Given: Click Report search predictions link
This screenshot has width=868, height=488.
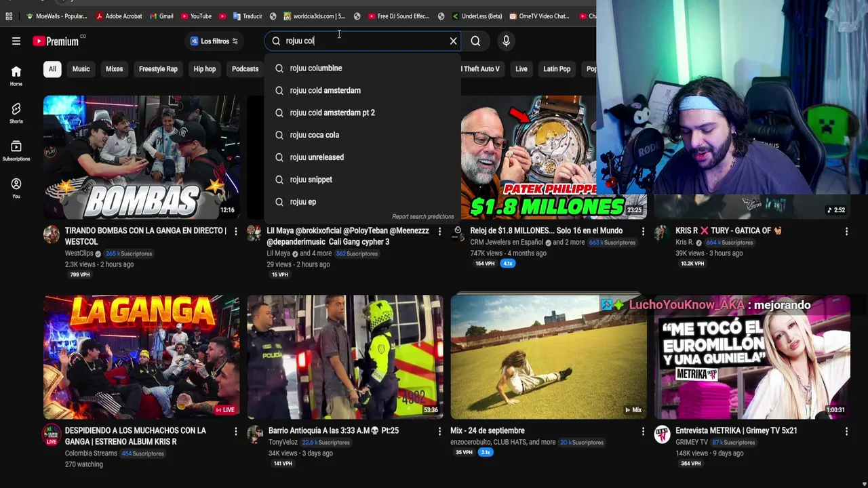Looking at the screenshot, I should (422, 217).
